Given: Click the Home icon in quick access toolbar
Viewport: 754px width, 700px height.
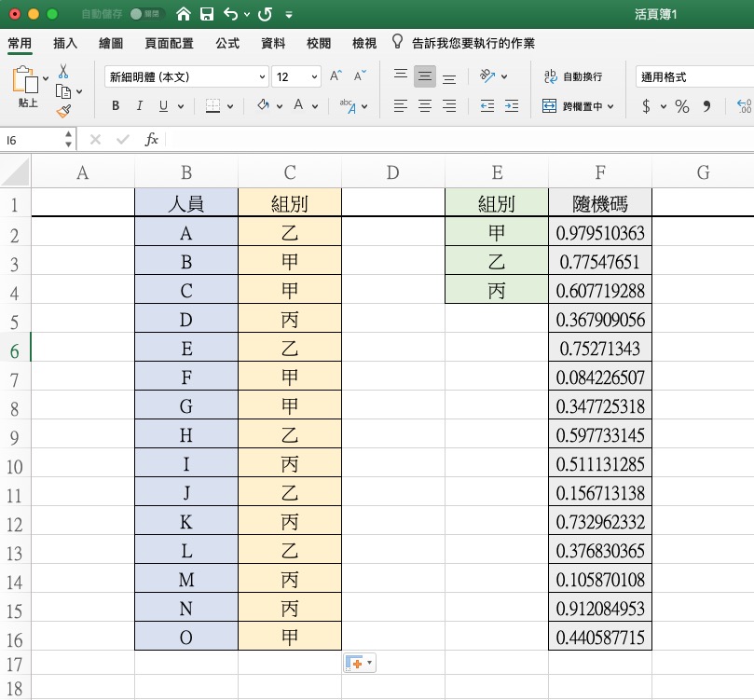Looking at the screenshot, I should [x=184, y=15].
